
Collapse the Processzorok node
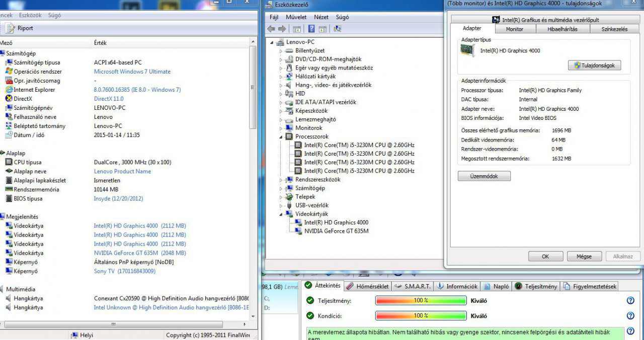click(x=281, y=137)
